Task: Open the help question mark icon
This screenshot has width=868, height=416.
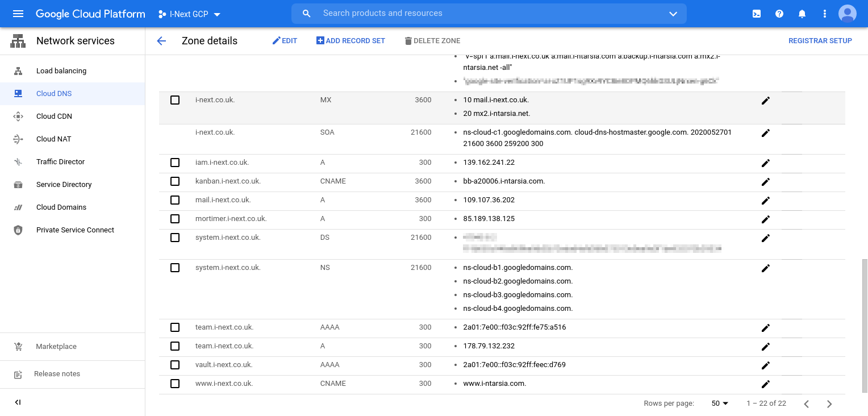Action: [779, 14]
